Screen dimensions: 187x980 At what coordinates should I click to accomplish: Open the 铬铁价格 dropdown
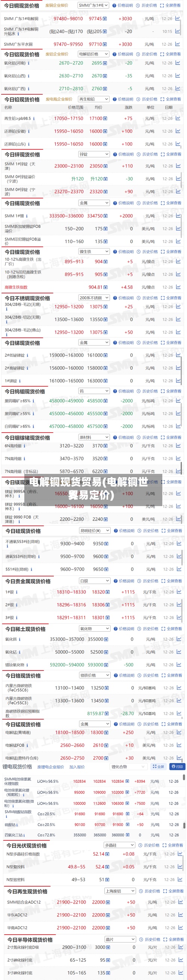pyautogui.click(x=95, y=675)
